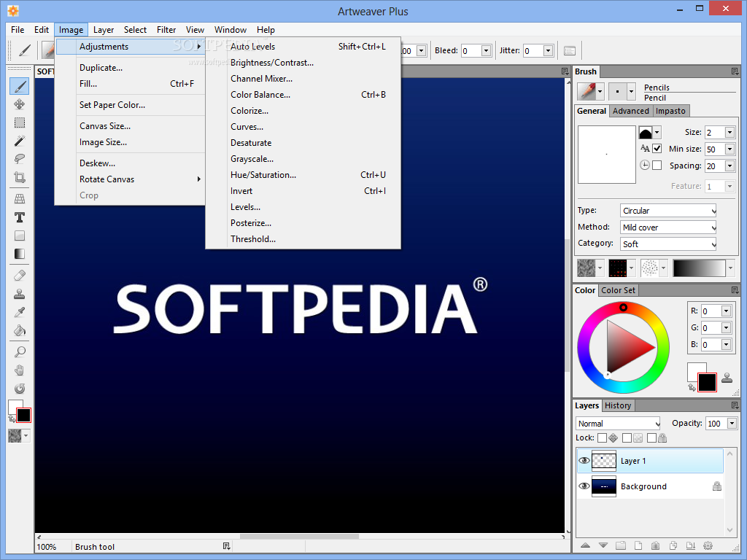Select the Paint Bucket fill tool
Image resolution: width=747 pixels, height=560 pixels.
[x=20, y=330]
